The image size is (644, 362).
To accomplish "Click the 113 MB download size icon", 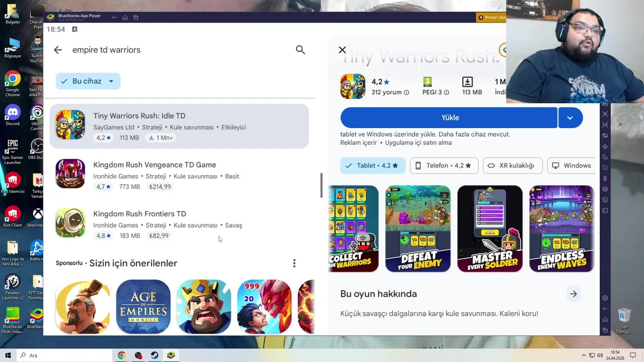I will [467, 82].
